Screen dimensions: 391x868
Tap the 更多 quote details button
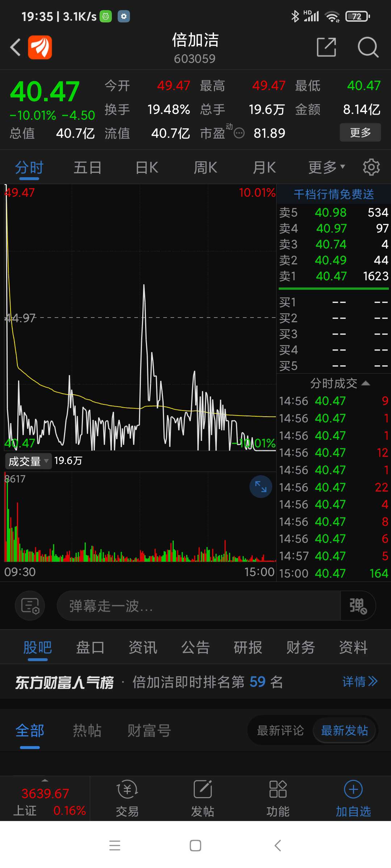360,132
